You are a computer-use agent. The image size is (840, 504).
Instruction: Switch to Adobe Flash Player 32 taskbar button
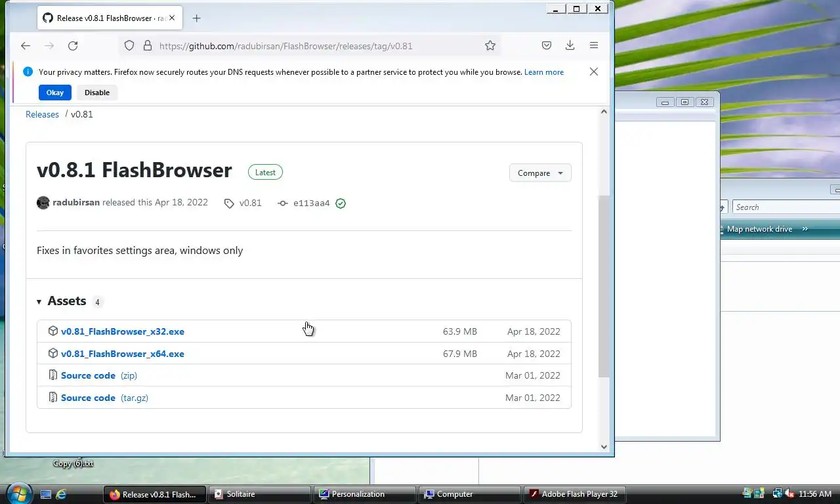click(x=575, y=494)
